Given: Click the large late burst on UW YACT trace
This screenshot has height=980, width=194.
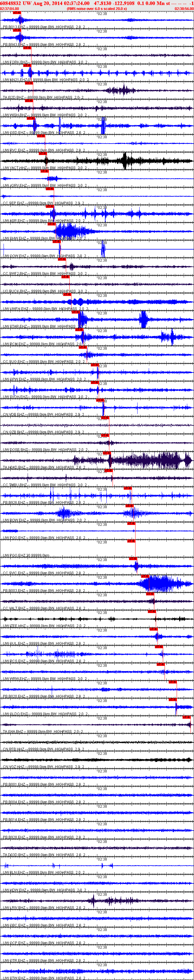Looking at the screenshot, I should [126, 161].
